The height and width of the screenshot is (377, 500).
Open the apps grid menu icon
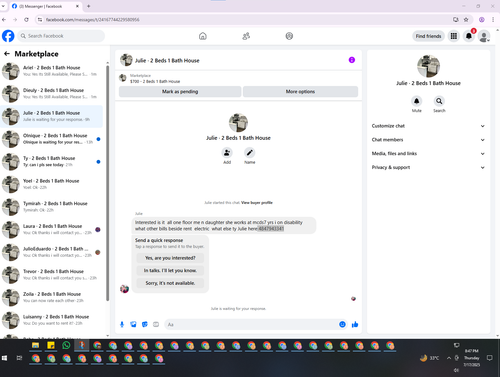pos(454,36)
